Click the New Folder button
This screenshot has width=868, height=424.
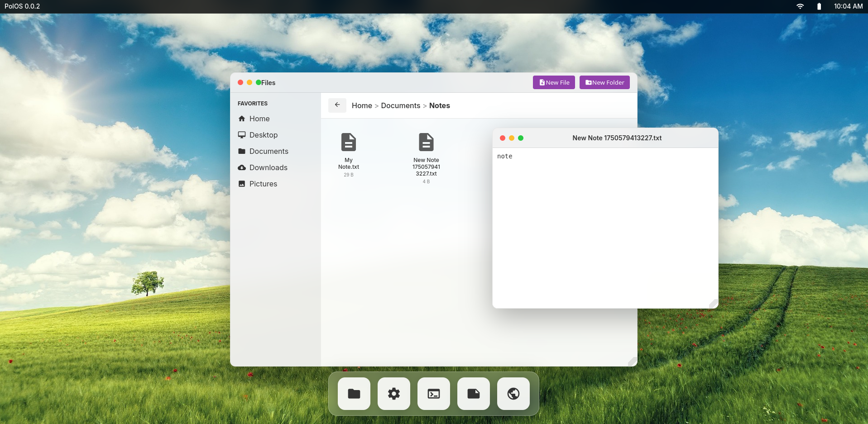tap(604, 82)
